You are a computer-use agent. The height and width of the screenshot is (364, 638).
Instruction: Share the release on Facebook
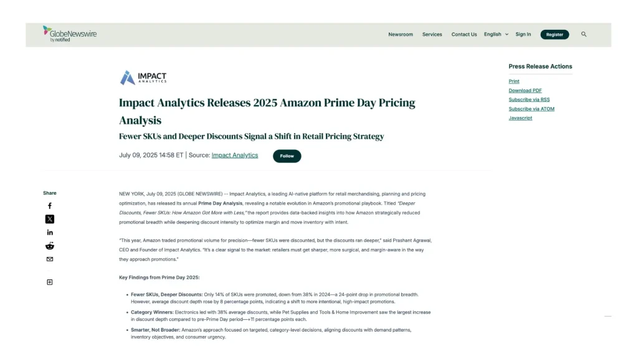[x=50, y=206]
